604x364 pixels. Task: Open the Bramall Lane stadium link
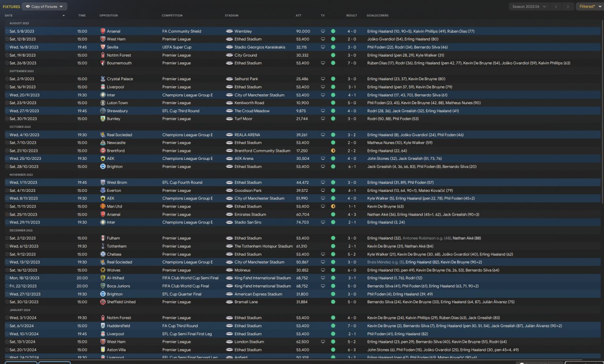point(246,302)
